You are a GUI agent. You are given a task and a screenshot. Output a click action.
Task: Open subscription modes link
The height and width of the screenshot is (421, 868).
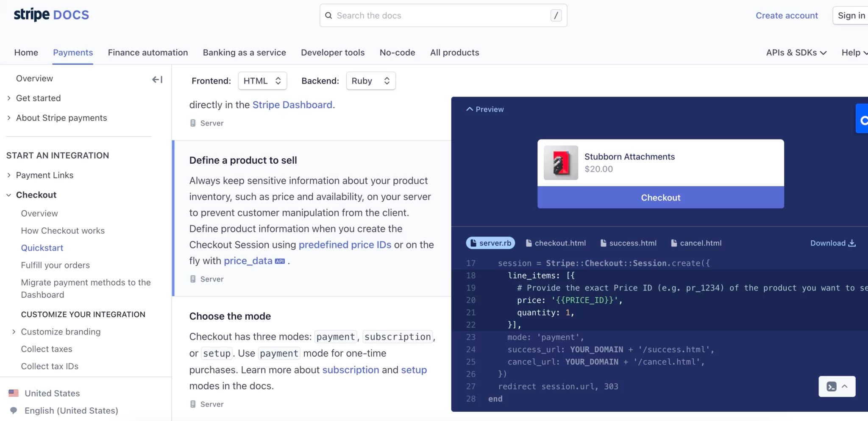coord(351,370)
